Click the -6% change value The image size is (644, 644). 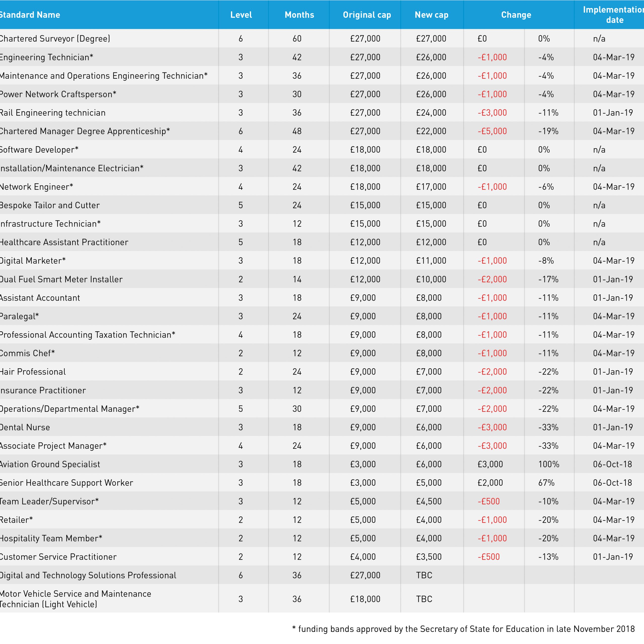point(546,187)
